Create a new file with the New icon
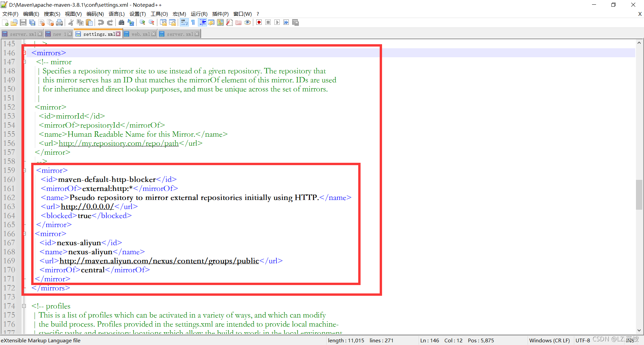Screen dimensions: 644x345 click(5, 22)
